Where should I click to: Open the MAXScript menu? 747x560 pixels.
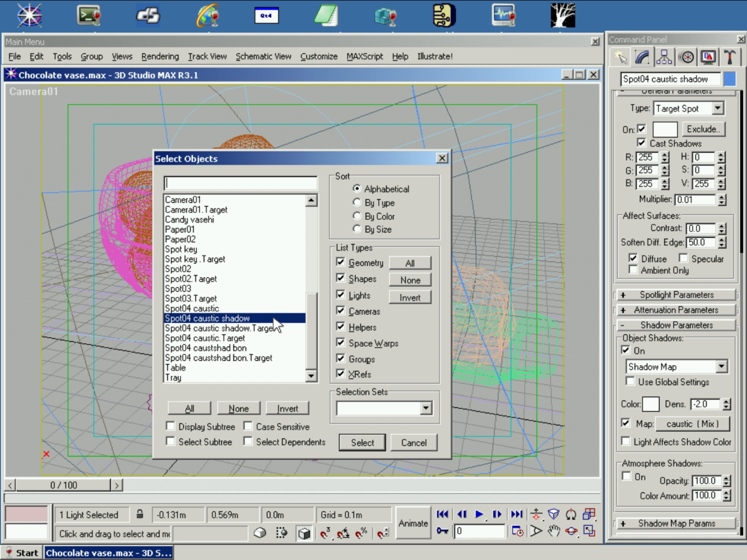tap(364, 57)
